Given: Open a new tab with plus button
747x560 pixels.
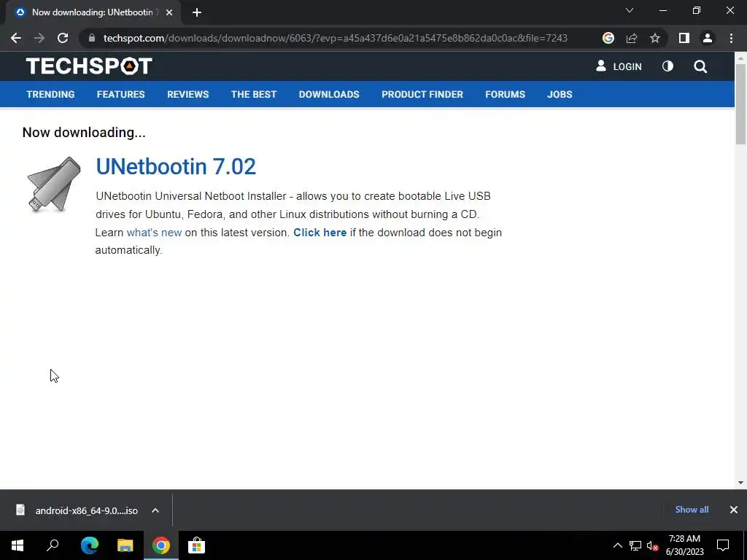Looking at the screenshot, I should pyautogui.click(x=197, y=12).
